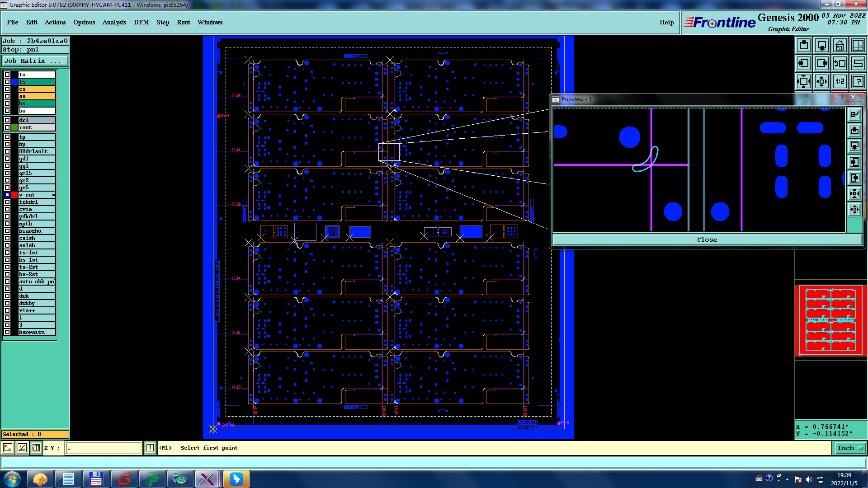Toggle checkbox for the rout layer
This screenshot has height=488, width=868.
pyautogui.click(x=7, y=127)
